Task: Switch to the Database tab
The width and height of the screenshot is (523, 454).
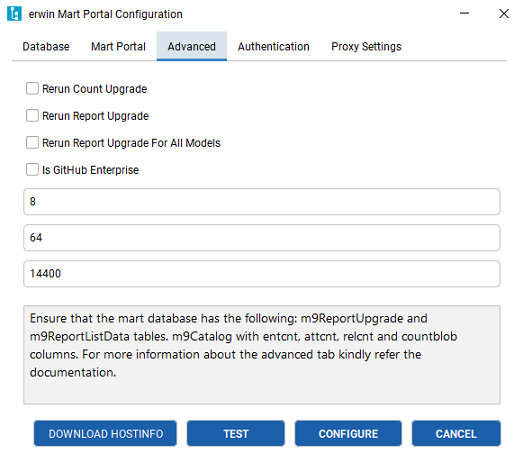Action: [x=46, y=46]
